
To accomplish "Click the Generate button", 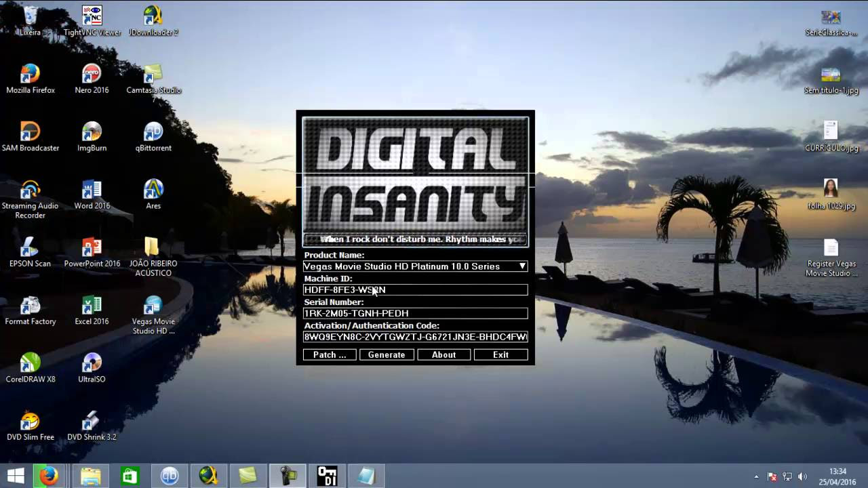I will click(387, 354).
